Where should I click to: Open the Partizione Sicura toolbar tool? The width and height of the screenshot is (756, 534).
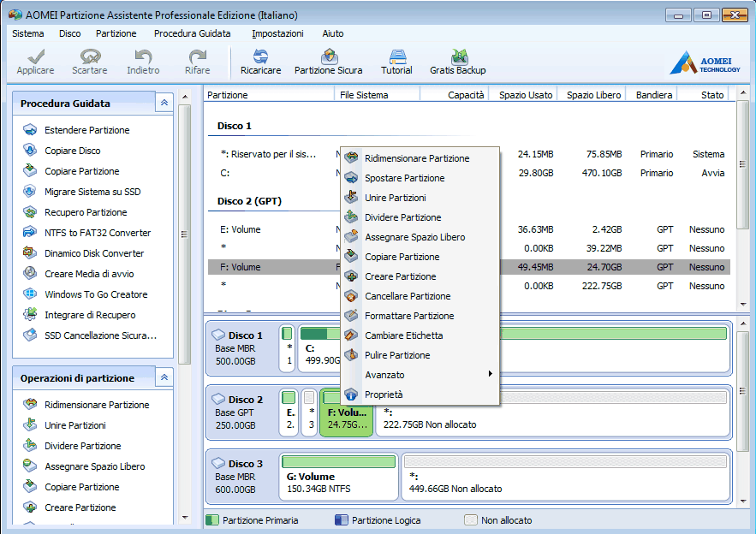pyautogui.click(x=328, y=62)
